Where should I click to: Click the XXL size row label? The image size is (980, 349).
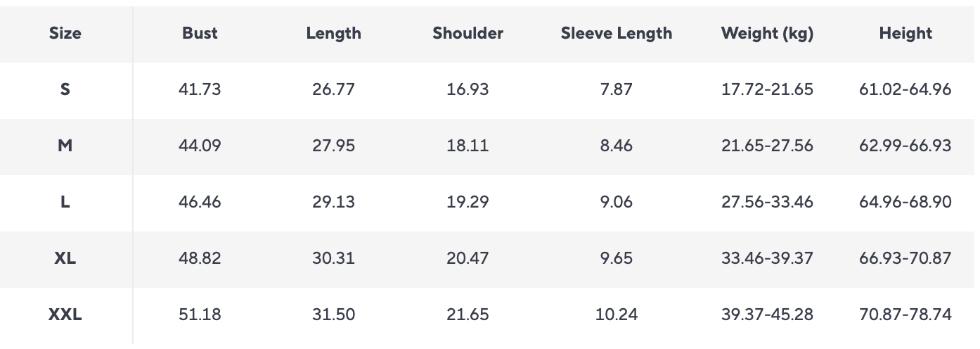pos(65,315)
